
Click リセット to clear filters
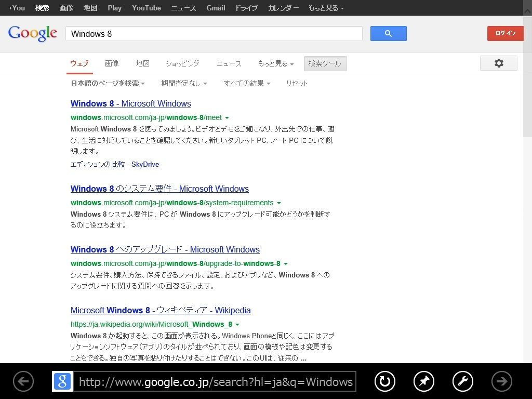coord(297,83)
